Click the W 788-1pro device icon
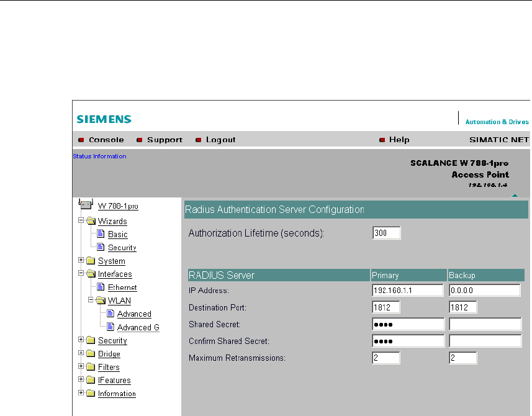The width and height of the screenshot is (532, 416). coord(86,204)
